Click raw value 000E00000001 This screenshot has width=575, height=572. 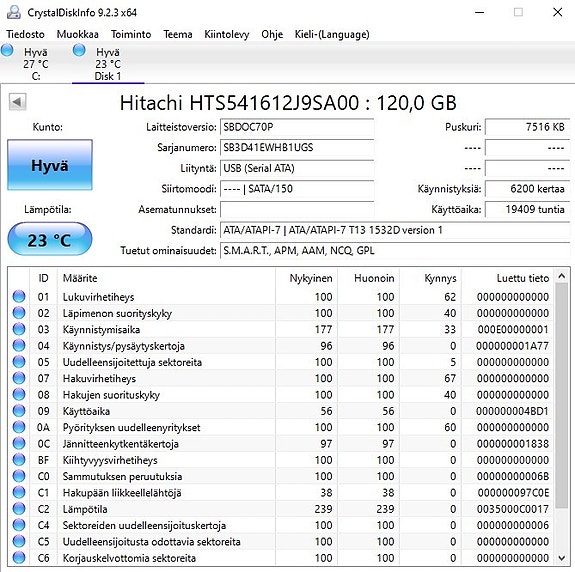point(513,329)
